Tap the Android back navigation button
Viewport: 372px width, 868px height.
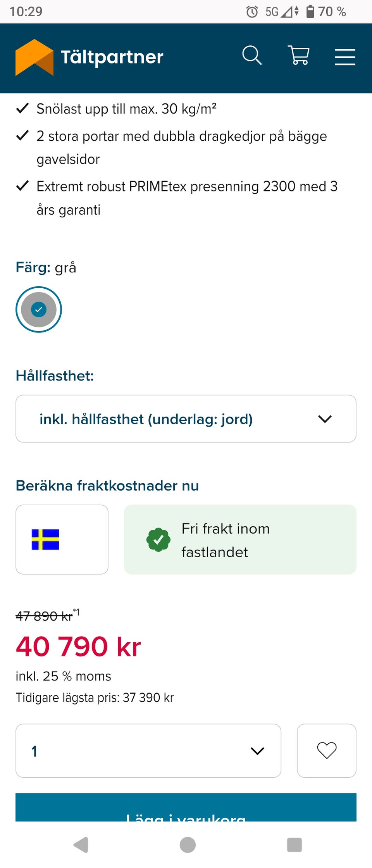coord(81,845)
